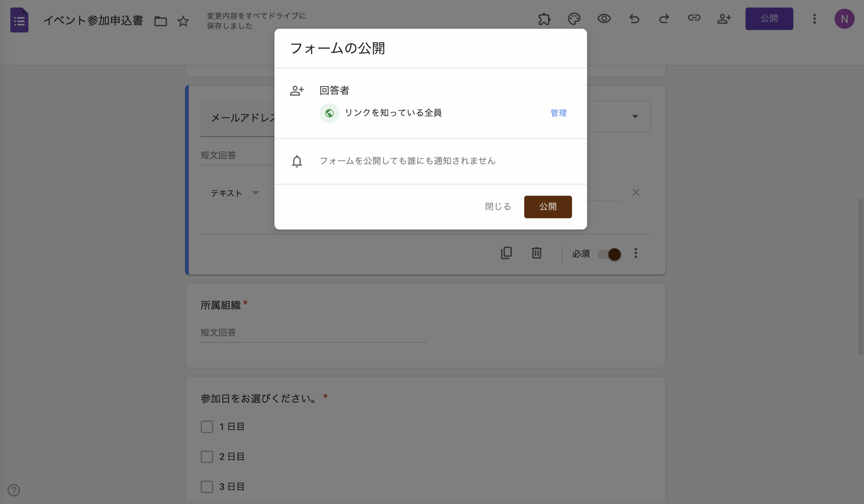This screenshot has height=504, width=864.
Task: Toggle the 必須 required switch
Action: coord(609,254)
